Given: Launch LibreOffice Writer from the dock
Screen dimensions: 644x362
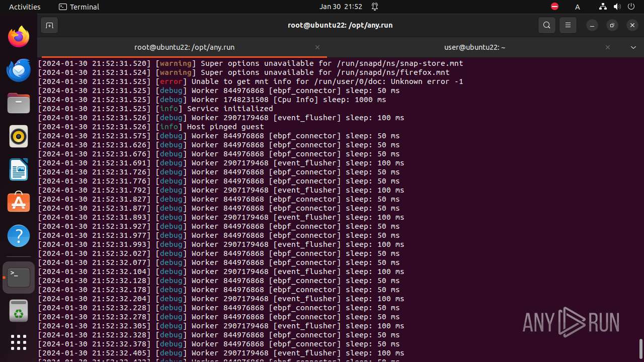Looking at the screenshot, I should (x=19, y=169).
